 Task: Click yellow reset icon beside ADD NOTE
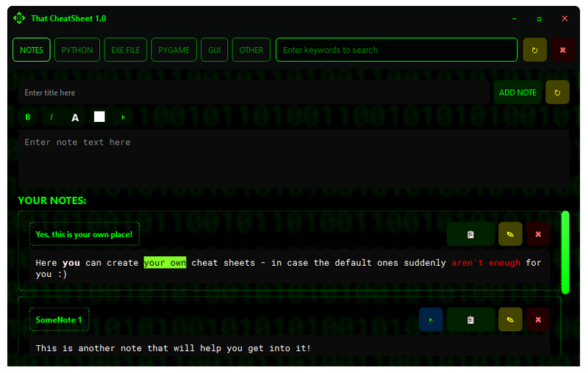point(557,93)
